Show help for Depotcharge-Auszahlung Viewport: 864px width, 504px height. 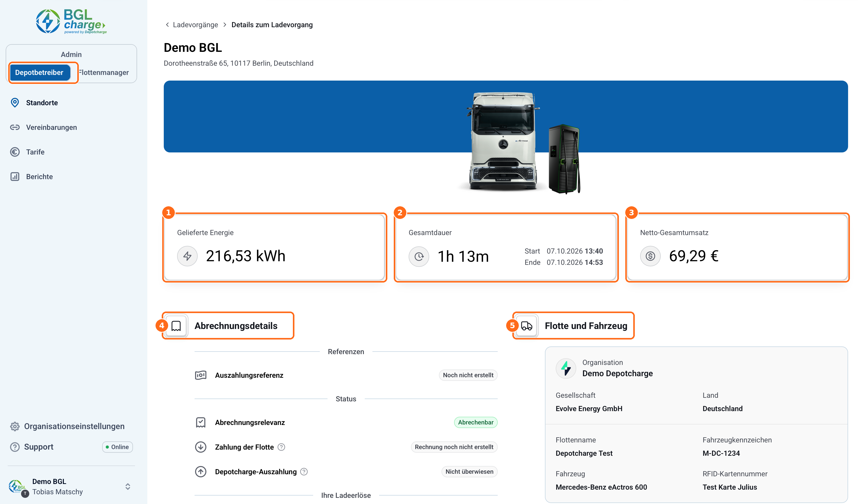(304, 472)
